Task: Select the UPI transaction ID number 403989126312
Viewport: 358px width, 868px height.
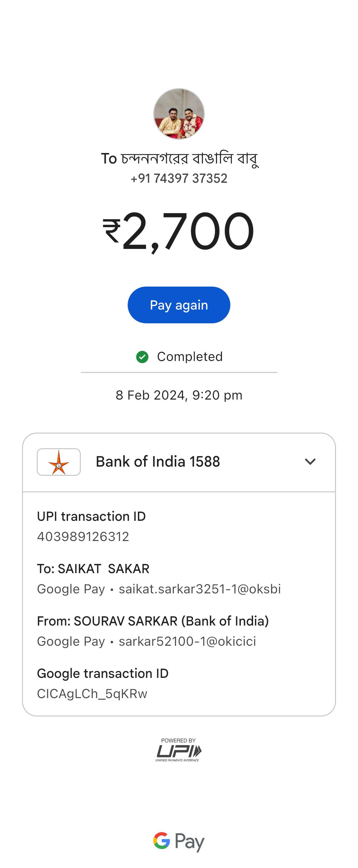Action: pos(83,536)
